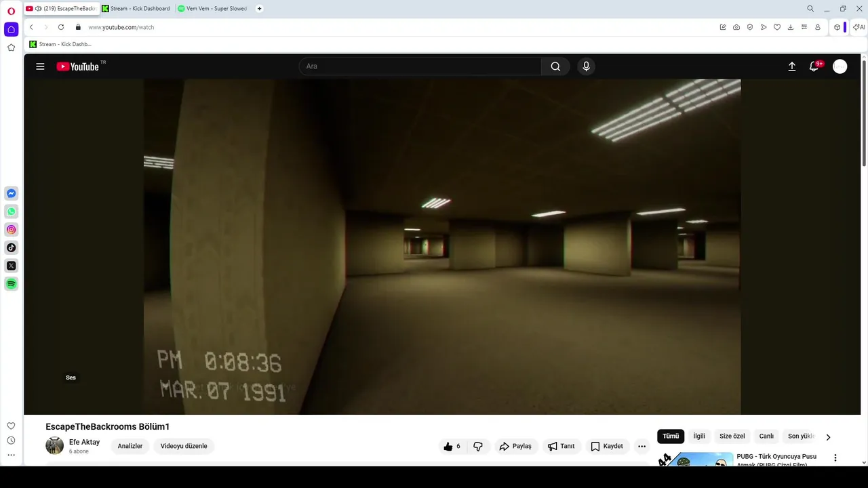
Task: Open the Efe Aktay channel link
Action: (84, 442)
